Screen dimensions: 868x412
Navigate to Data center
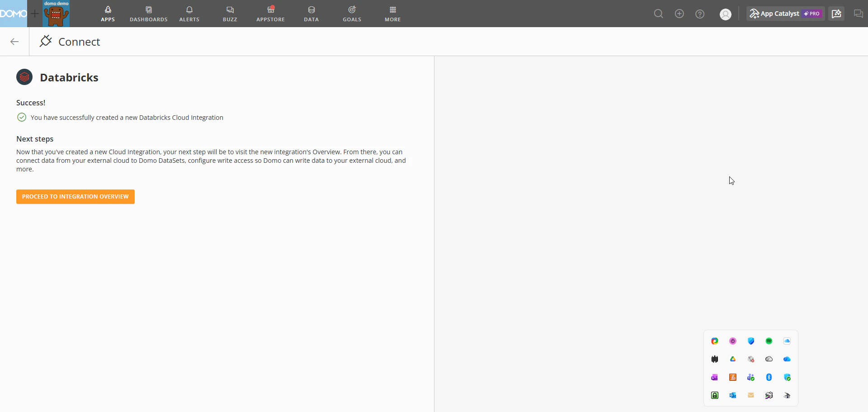[x=311, y=14]
